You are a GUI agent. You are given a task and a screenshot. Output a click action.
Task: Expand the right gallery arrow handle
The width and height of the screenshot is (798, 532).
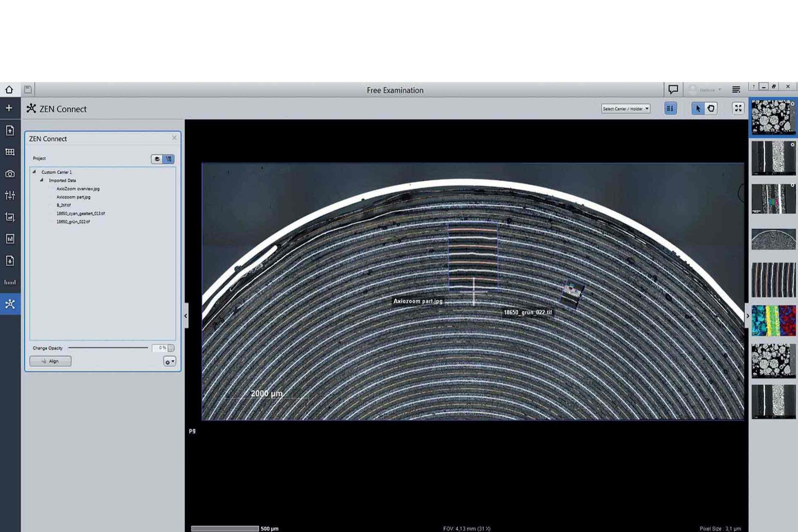click(747, 316)
